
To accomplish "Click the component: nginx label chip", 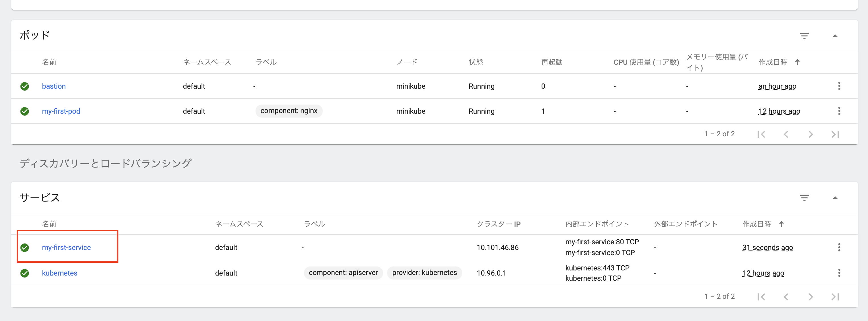I will pos(289,111).
